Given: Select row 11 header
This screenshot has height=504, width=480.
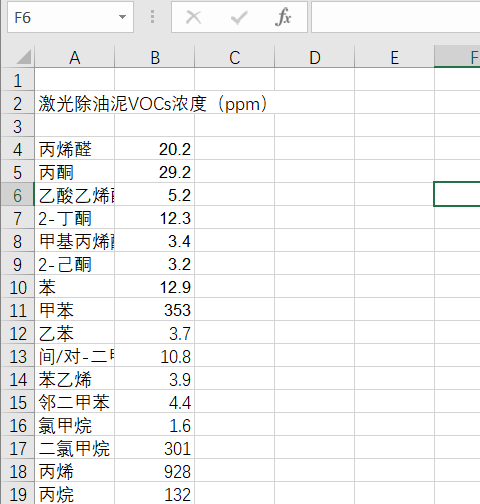Looking at the screenshot, I should coord(18,310).
